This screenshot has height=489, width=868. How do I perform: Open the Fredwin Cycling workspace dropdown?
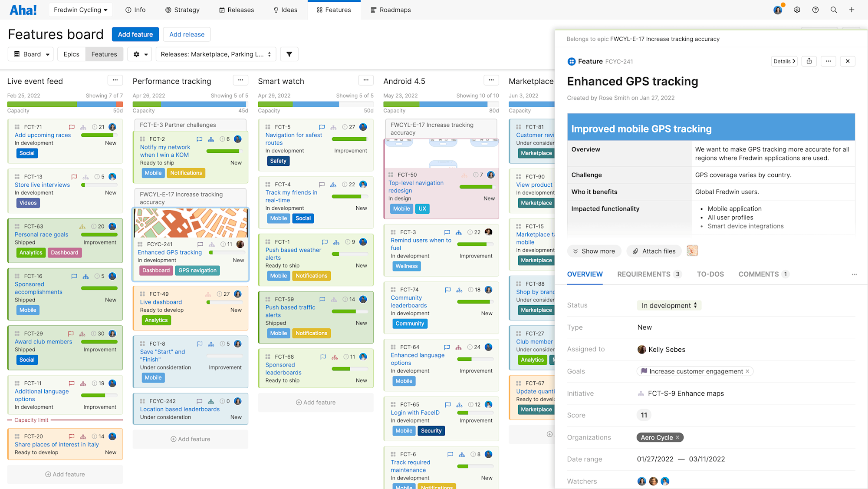click(x=80, y=10)
